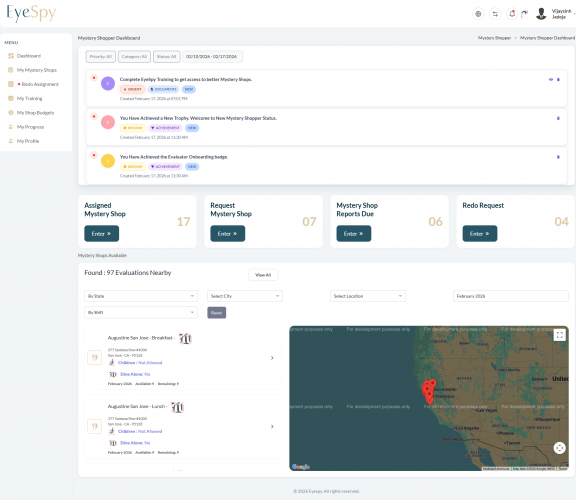
Task: Click Mystery Shopper breadcrumb link
Action: 494,38
